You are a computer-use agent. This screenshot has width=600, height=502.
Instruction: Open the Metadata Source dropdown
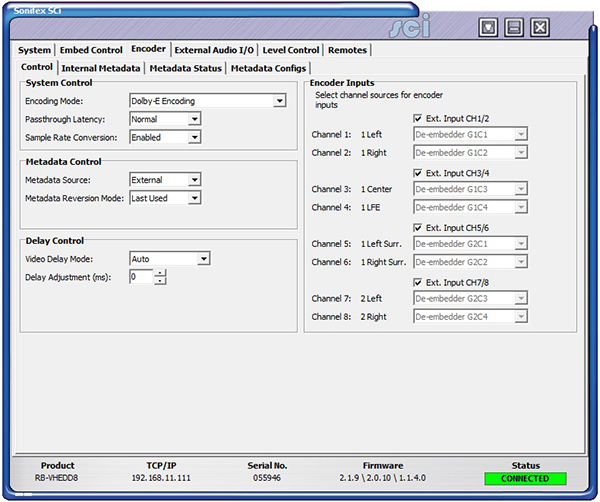pyautogui.click(x=194, y=180)
